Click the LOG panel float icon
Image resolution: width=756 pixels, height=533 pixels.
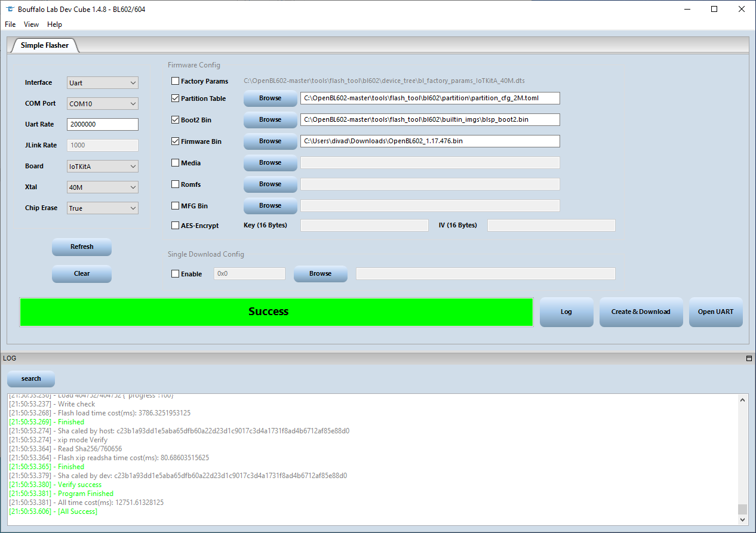click(x=749, y=359)
